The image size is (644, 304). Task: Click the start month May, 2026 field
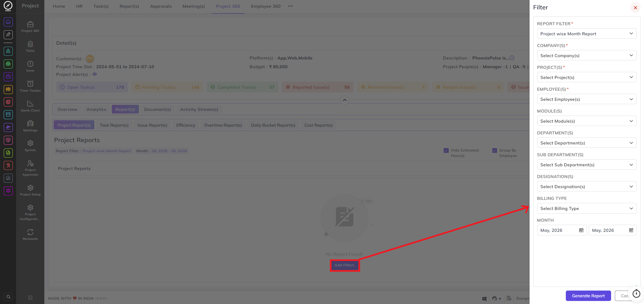click(x=562, y=230)
